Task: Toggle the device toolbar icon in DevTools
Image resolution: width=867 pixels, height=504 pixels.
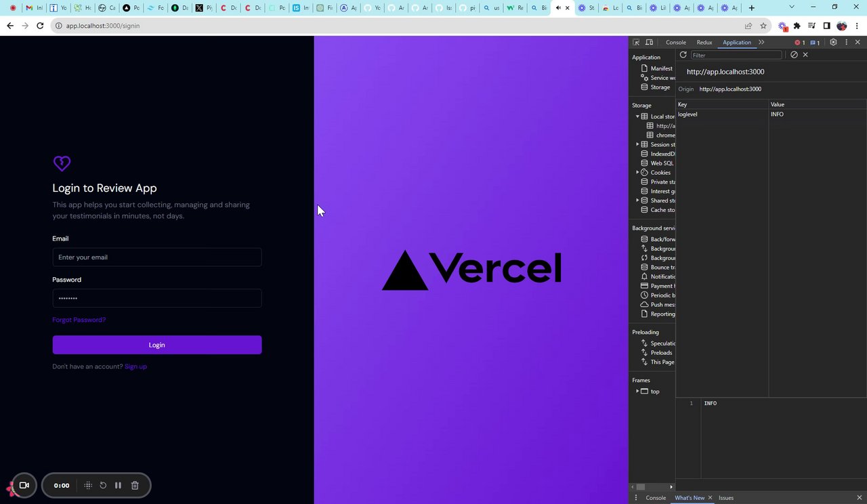Action: [649, 42]
